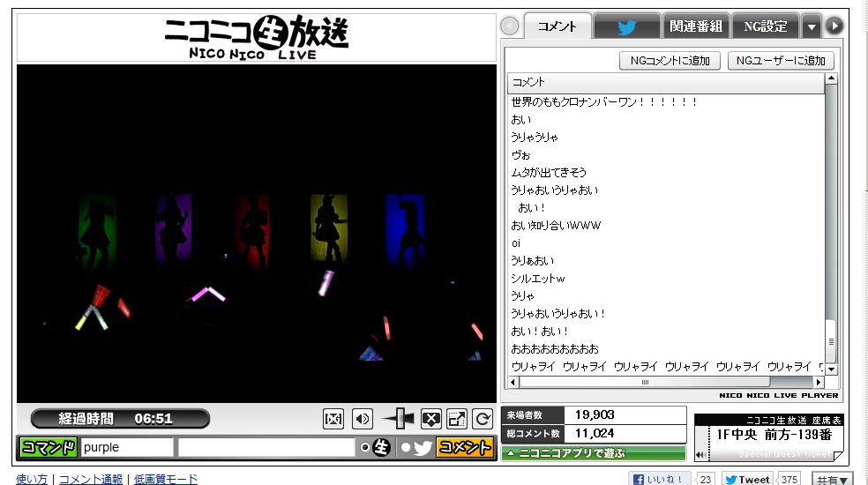Click the NGユーザーに追加 button

click(781, 60)
